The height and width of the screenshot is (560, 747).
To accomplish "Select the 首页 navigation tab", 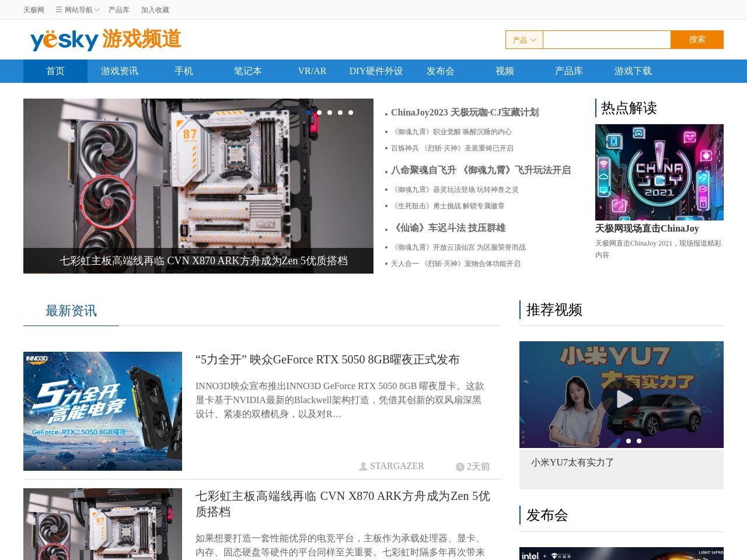I will [x=55, y=71].
